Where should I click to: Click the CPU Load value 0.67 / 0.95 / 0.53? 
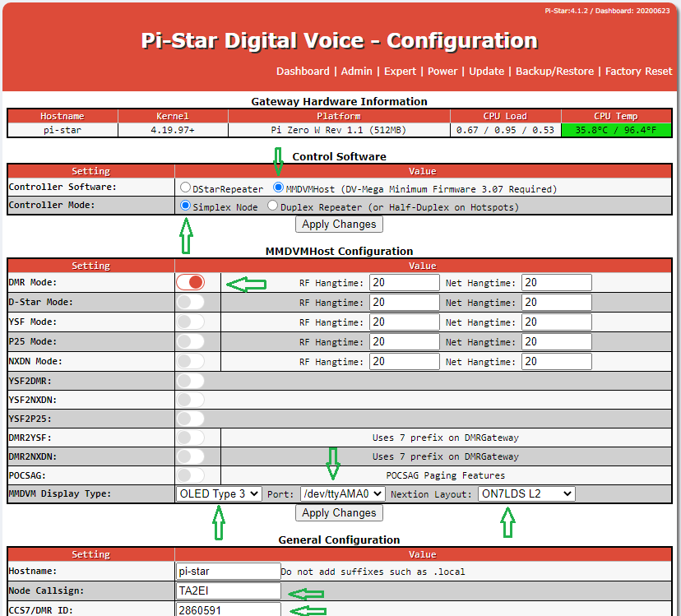pyautogui.click(x=505, y=130)
